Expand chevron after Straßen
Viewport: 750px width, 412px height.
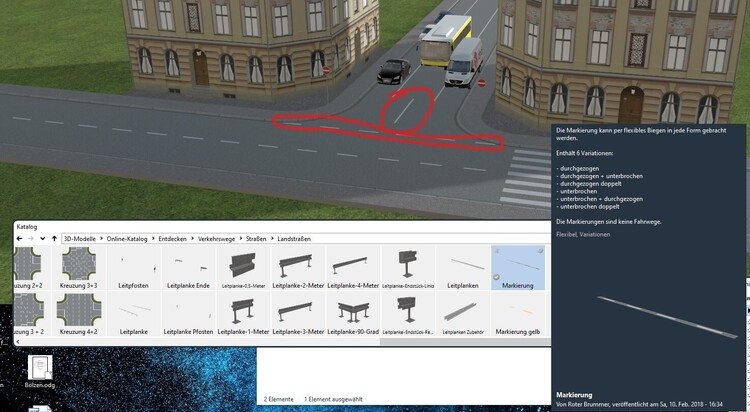pos(272,238)
